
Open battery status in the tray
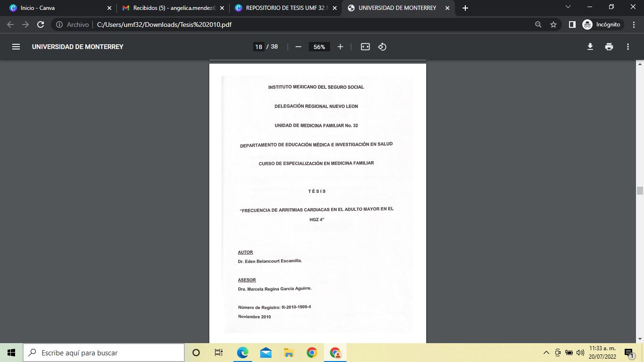click(569, 353)
